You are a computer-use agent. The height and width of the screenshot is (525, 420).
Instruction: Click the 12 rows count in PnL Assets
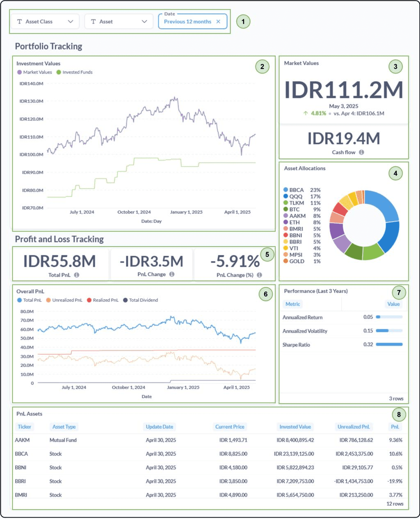[x=395, y=504]
